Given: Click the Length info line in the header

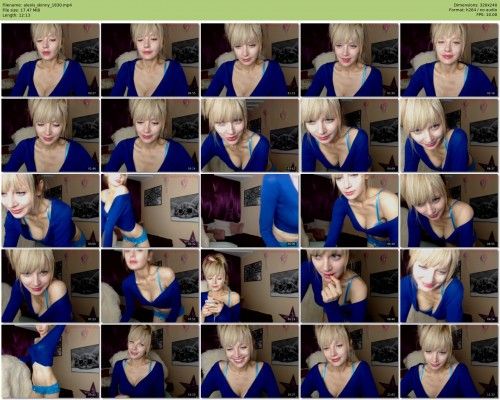Looking at the screenshot, I should (x=16, y=15).
